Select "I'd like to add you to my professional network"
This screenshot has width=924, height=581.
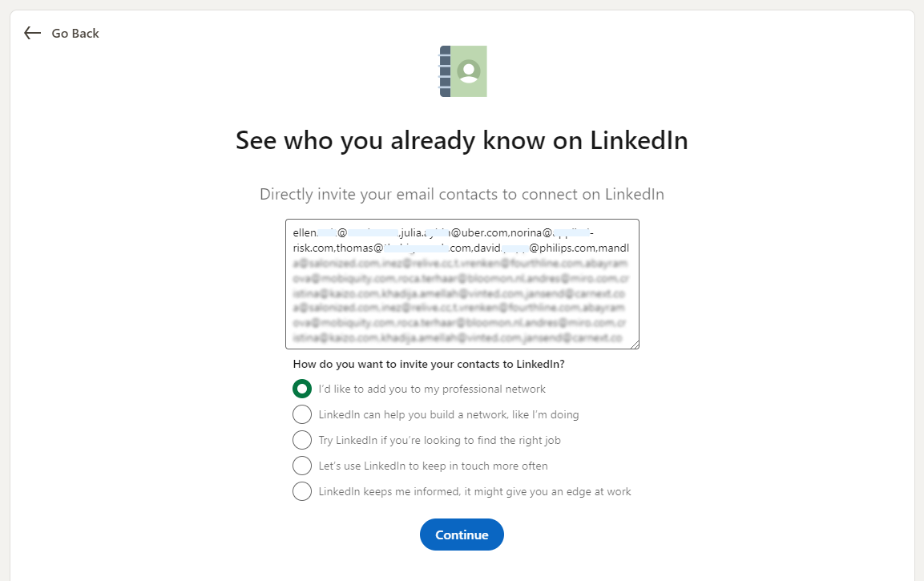302,389
